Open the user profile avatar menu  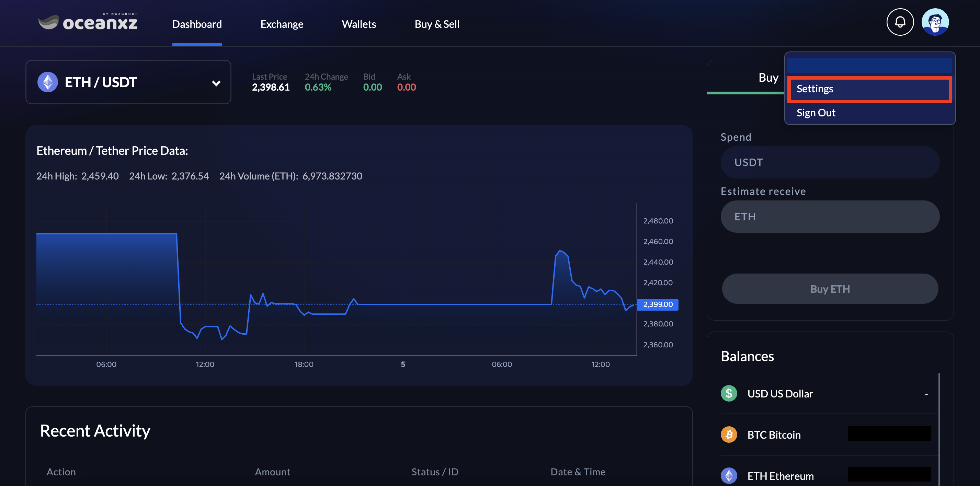935,22
